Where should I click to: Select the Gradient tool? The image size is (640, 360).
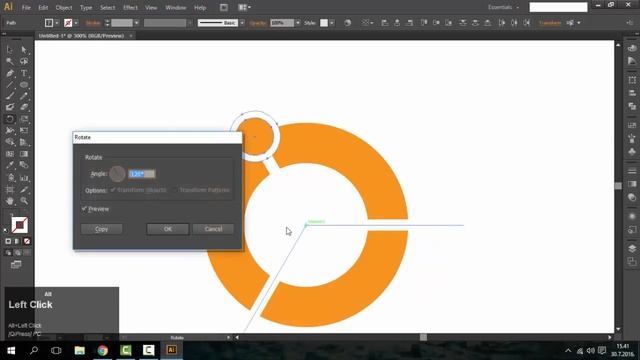(24, 154)
